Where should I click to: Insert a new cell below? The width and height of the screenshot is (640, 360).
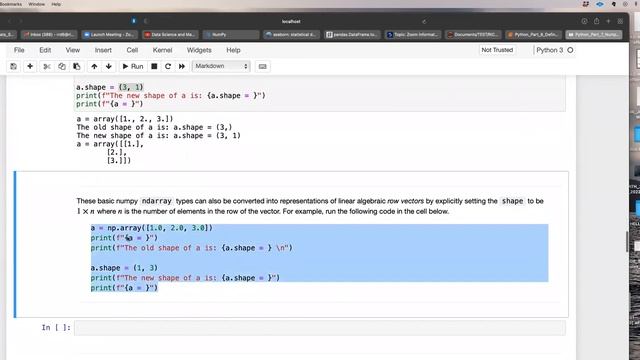click(x=30, y=66)
